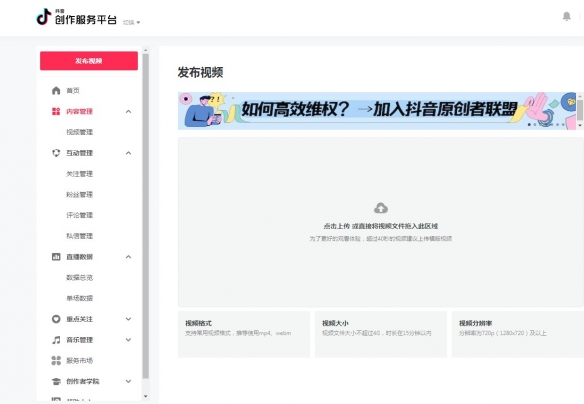Click the 重点关注 shield icon
584x404 pixels.
(x=56, y=319)
